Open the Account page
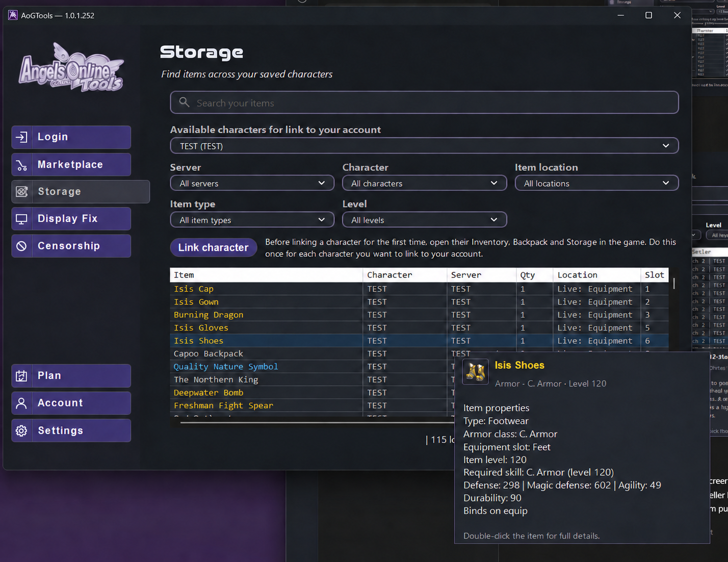This screenshot has width=728, height=562. pyautogui.click(x=71, y=403)
